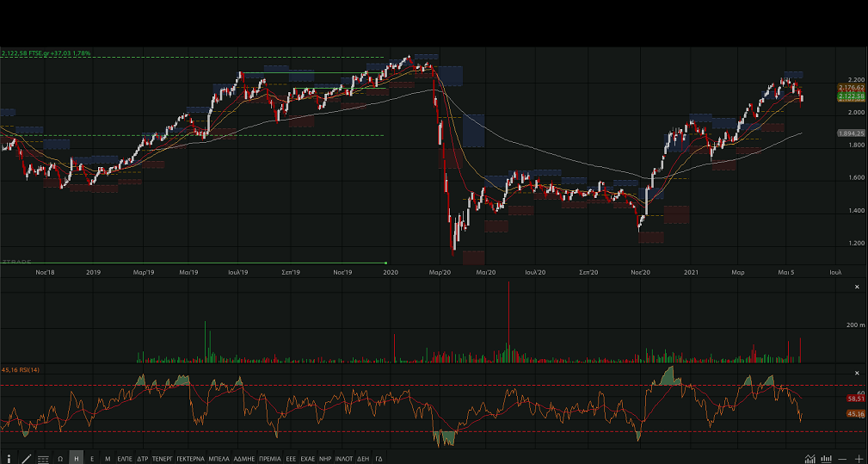The width and height of the screenshot is (868, 464).
Task: Open the ΓΕΚΤΕΡΝΑ symbol tab
Action: [190, 459]
